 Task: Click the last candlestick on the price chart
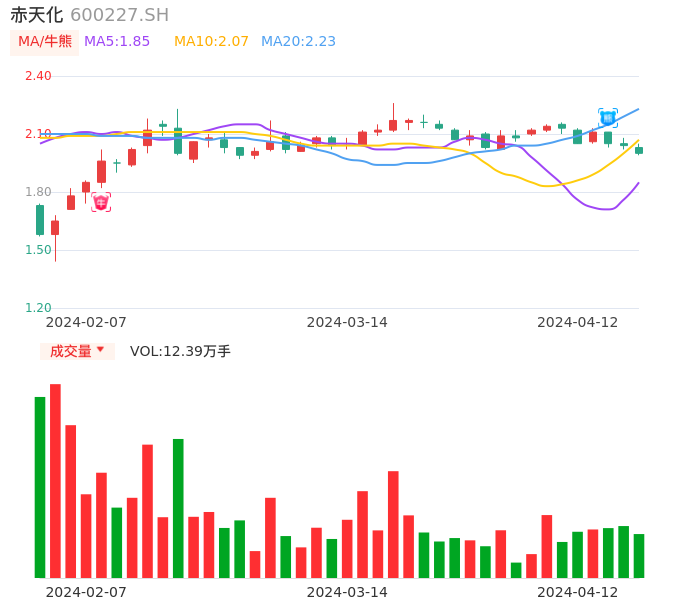tap(639, 150)
